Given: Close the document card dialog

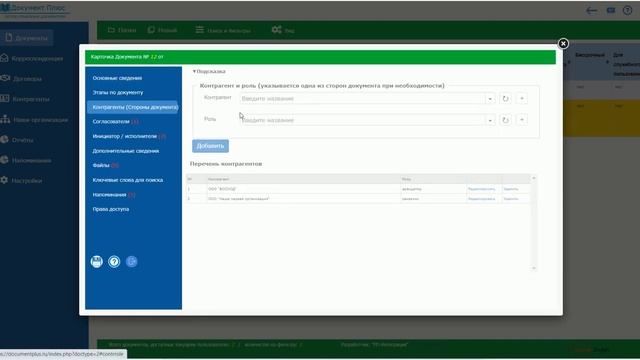Looking at the screenshot, I should point(563,44).
